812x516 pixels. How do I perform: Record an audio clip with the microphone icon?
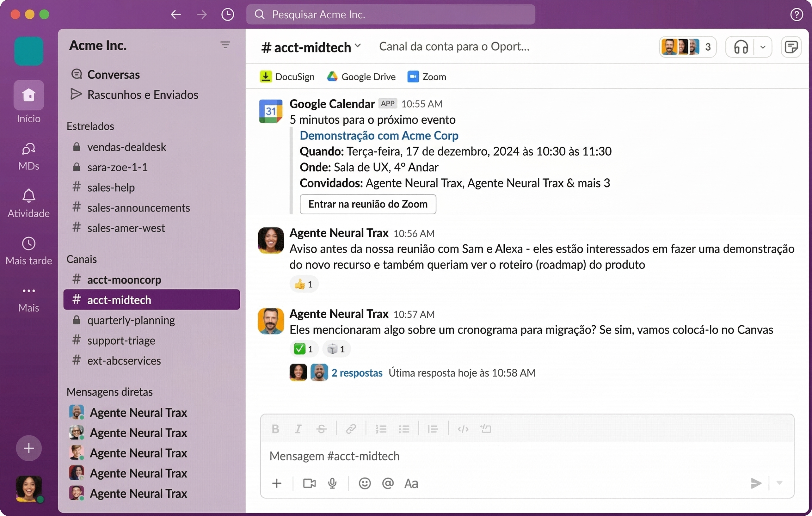[x=333, y=484]
